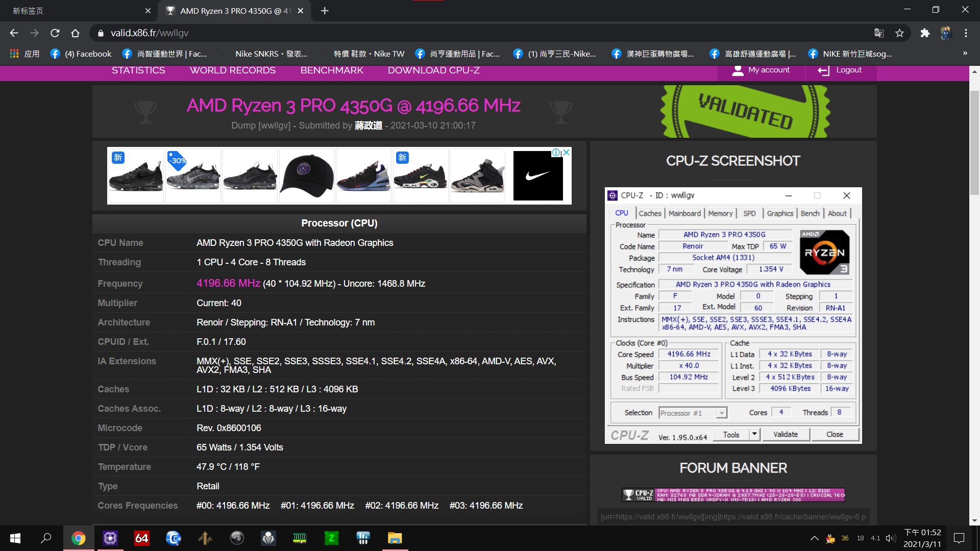Open the notification center icon
This screenshot has width=980, height=551.
(959, 538)
